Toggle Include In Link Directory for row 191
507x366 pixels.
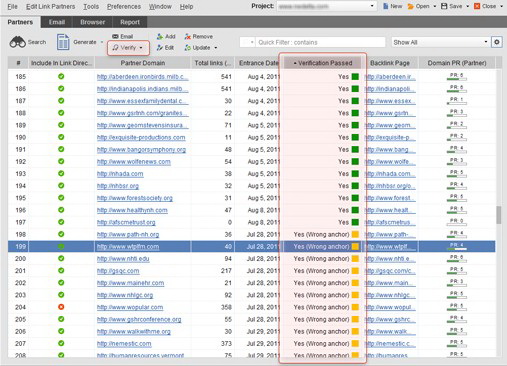61,149
